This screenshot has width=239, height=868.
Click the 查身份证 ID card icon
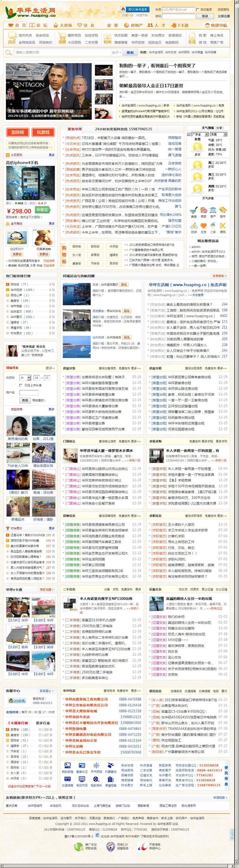tap(82, 765)
